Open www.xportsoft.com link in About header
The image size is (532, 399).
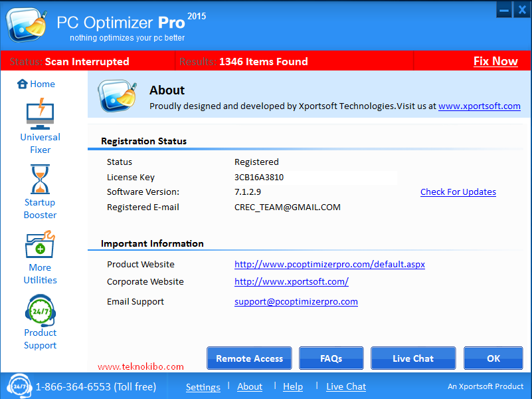pos(479,106)
